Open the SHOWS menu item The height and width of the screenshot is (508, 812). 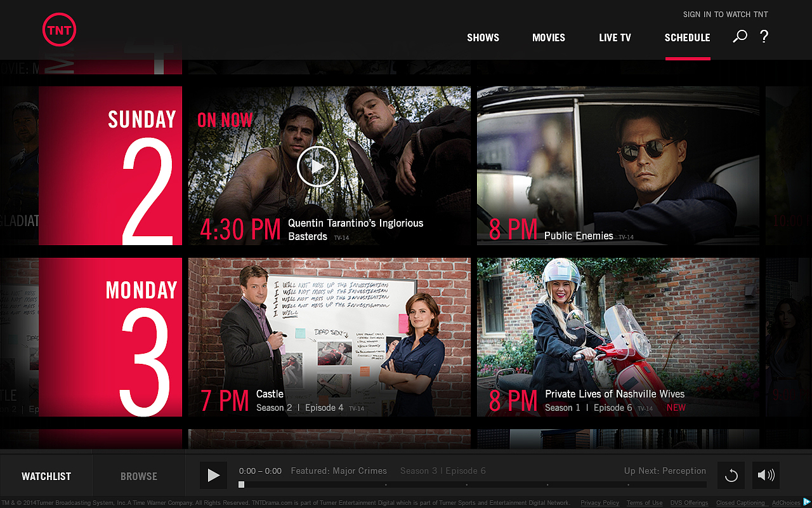(483, 37)
